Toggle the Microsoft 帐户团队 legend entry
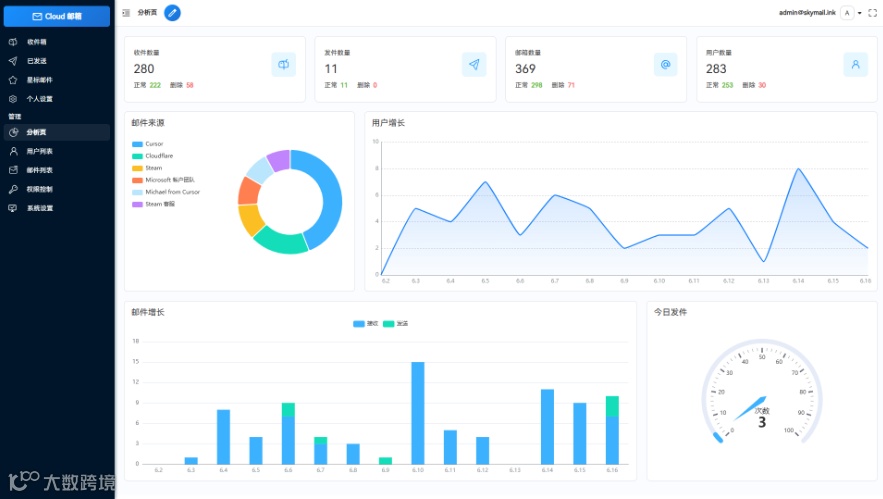 tap(163, 180)
